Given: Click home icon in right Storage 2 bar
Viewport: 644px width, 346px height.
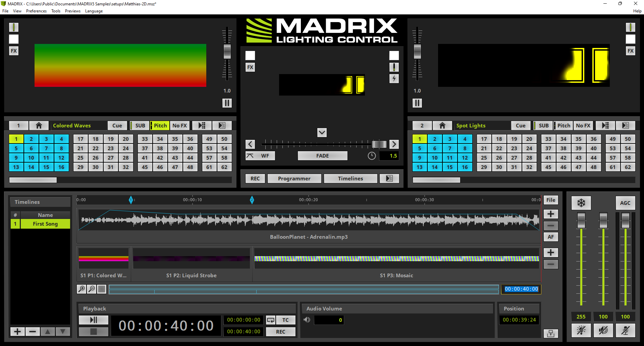Looking at the screenshot, I should tap(442, 125).
